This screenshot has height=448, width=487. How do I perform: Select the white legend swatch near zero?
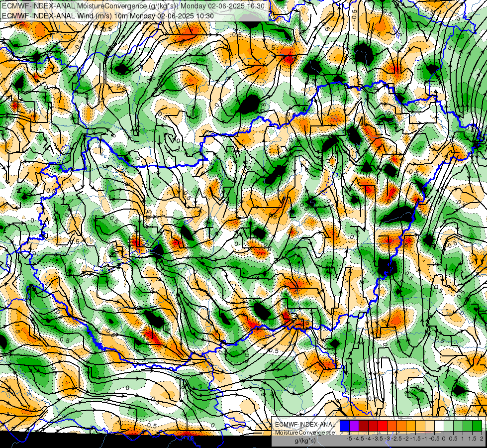[439, 426]
